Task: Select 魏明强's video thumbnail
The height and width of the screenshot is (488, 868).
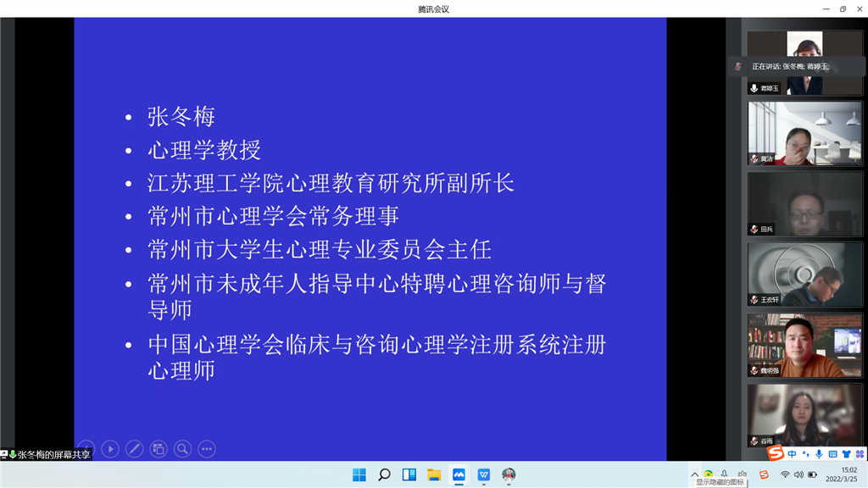Action: coord(805,346)
